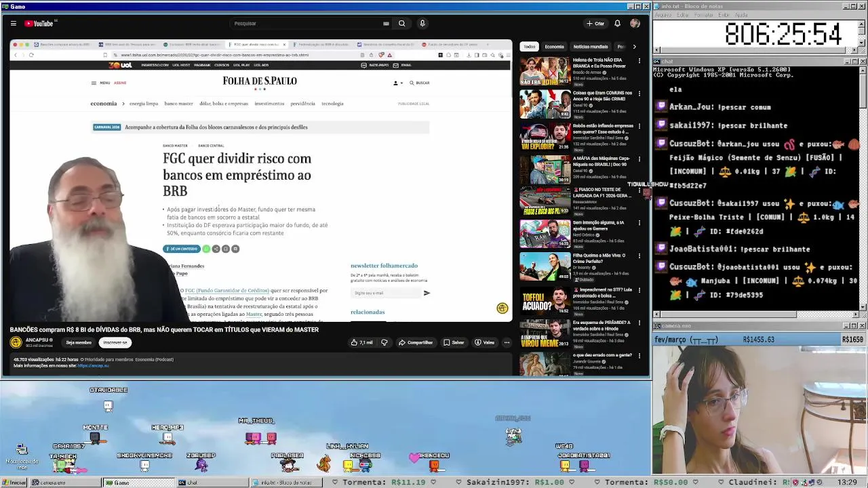
Task: Select the Economia filter chip
Action: point(554,47)
